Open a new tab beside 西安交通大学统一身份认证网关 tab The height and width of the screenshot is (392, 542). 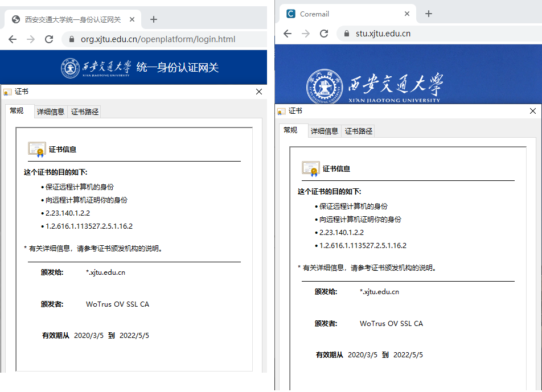(x=153, y=19)
